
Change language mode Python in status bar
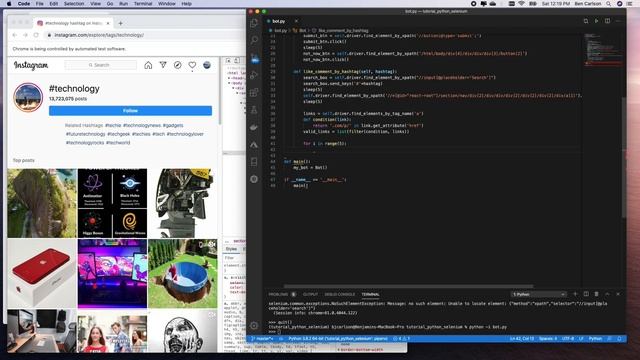tap(595, 339)
